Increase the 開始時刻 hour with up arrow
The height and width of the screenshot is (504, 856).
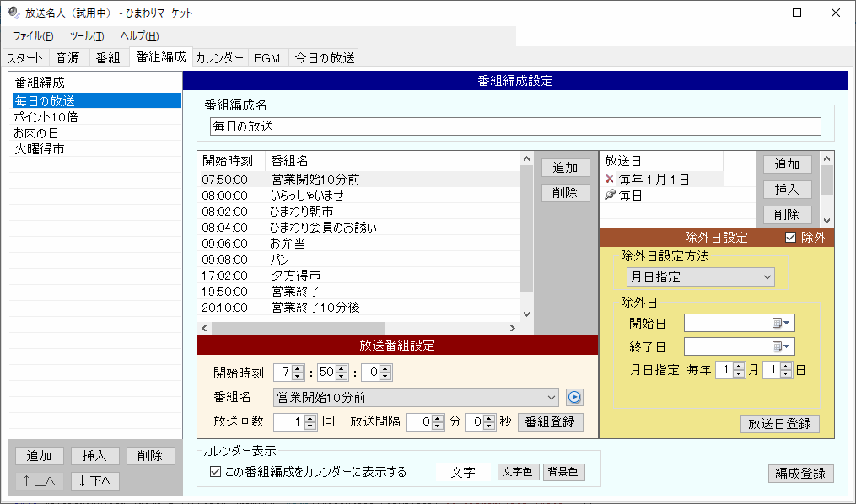coord(297,369)
